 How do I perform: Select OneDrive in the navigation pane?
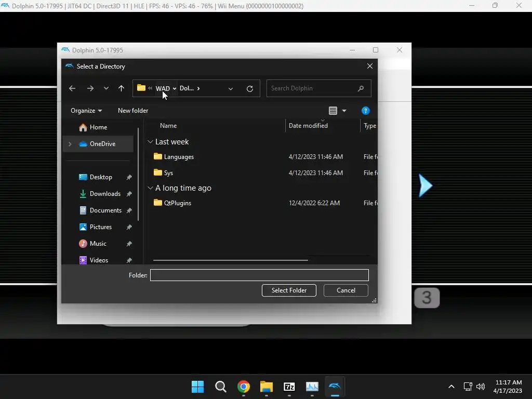tap(102, 144)
